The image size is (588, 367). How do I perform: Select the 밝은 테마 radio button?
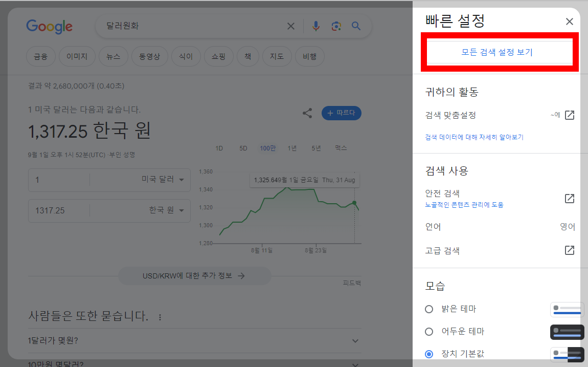(x=428, y=309)
